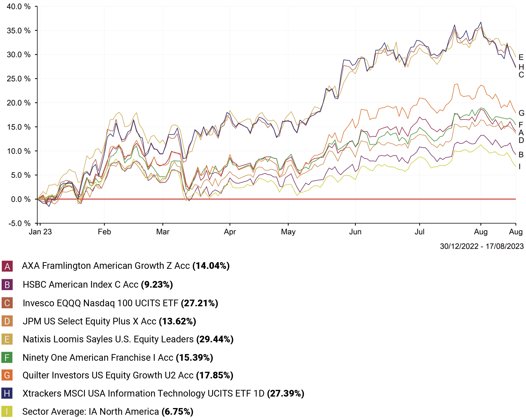Screen dimensions: 526x420
Task: Click the maroon A legend swatch
Action: click(x=7, y=266)
